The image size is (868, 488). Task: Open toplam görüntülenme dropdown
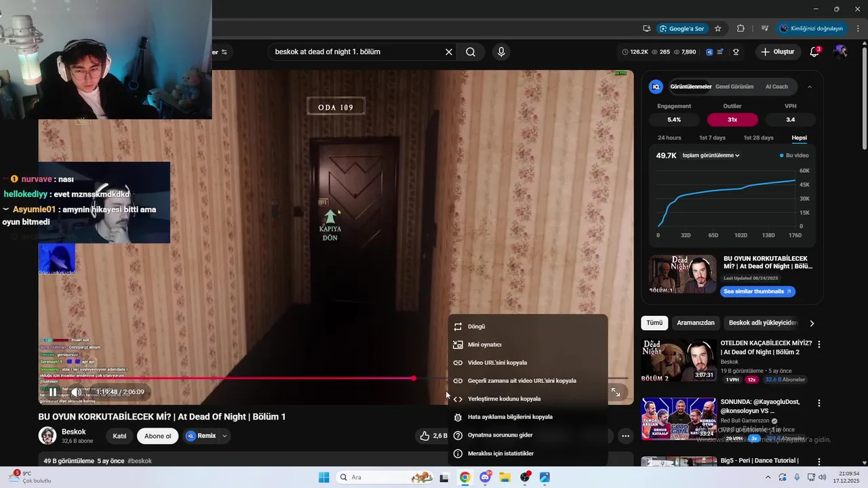[x=711, y=155]
